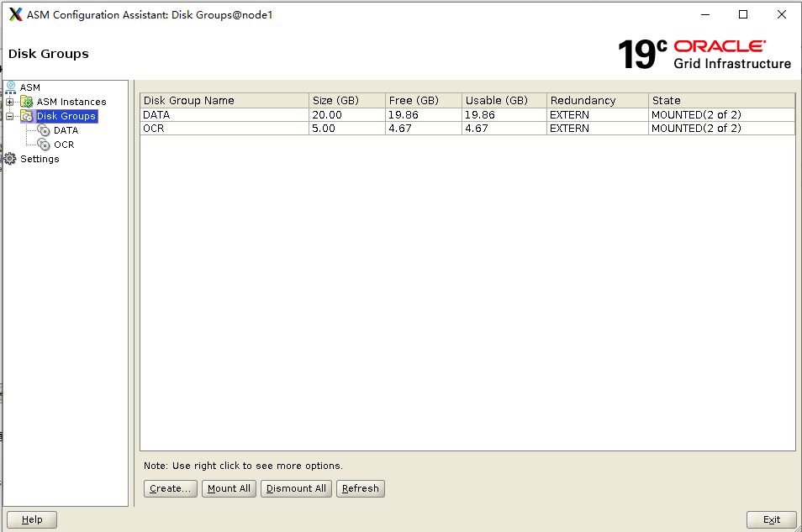This screenshot has height=532, width=802.
Task: Click the Usable (GB) column header
Action: point(504,100)
